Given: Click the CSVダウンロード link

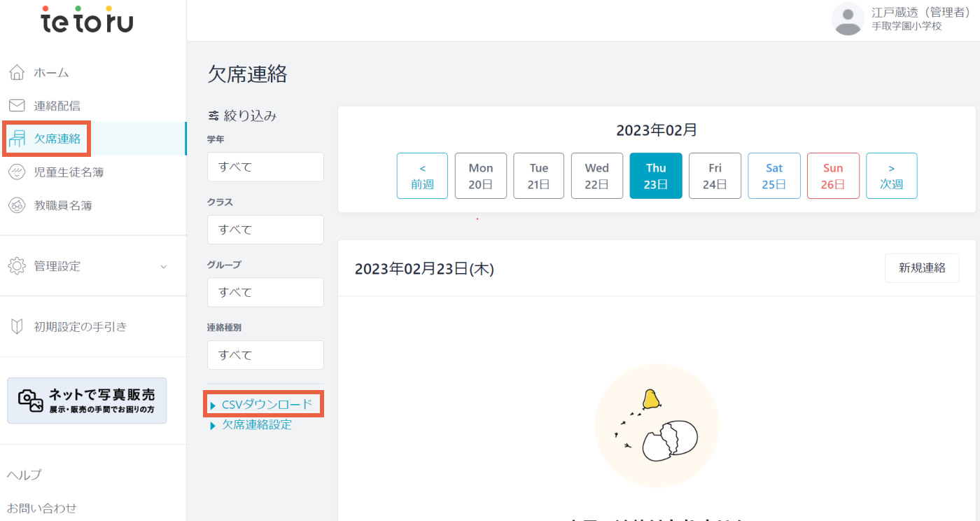Looking at the screenshot, I should coord(267,405).
